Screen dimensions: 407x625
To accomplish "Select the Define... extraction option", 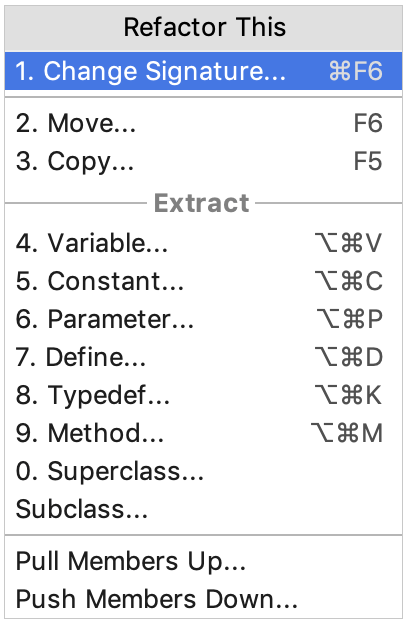I will (x=203, y=357).
